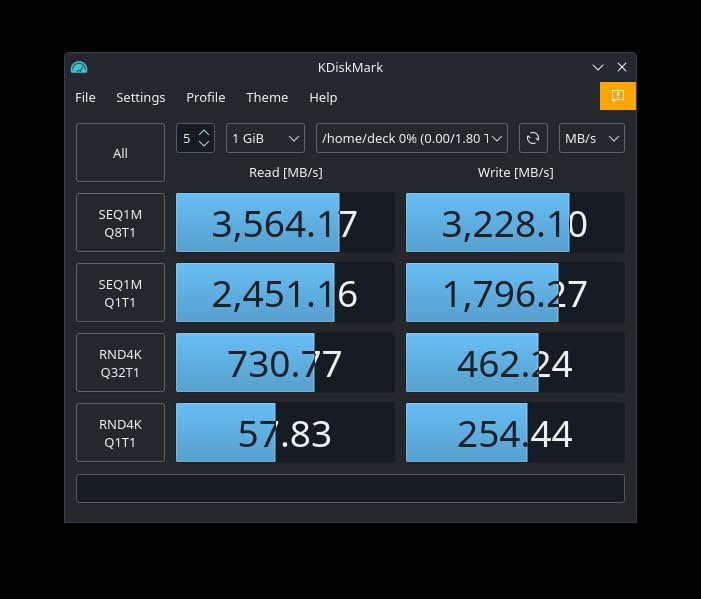The image size is (701, 599).
Task: Click the 3,228.10 write result bar
Action: [x=515, y=223]
